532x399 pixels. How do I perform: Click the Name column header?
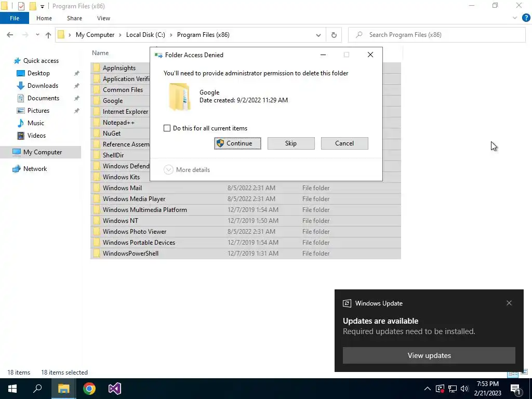pos(100,53)
